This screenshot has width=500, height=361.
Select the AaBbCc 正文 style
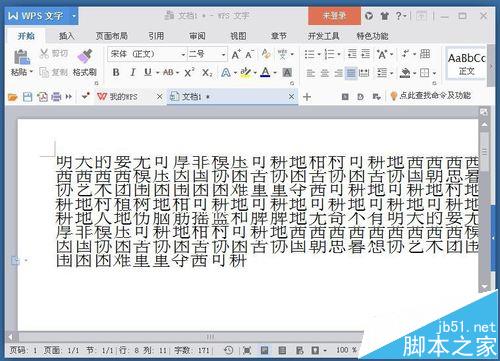[466, 64]
